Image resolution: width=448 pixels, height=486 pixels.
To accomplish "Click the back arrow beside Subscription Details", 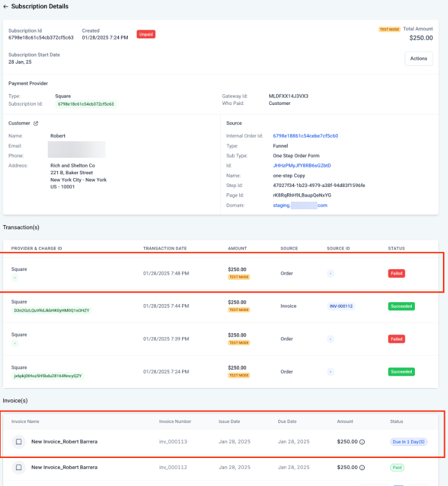I will (6, 6).
